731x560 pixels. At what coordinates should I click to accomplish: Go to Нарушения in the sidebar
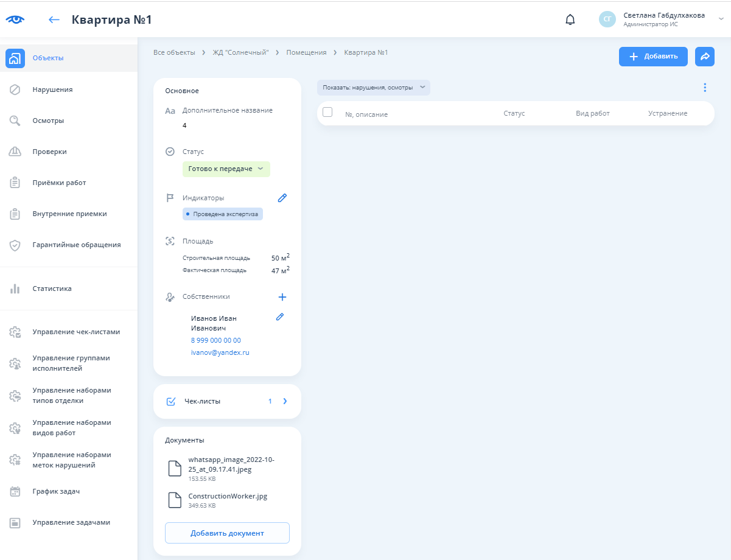point(52,89)
